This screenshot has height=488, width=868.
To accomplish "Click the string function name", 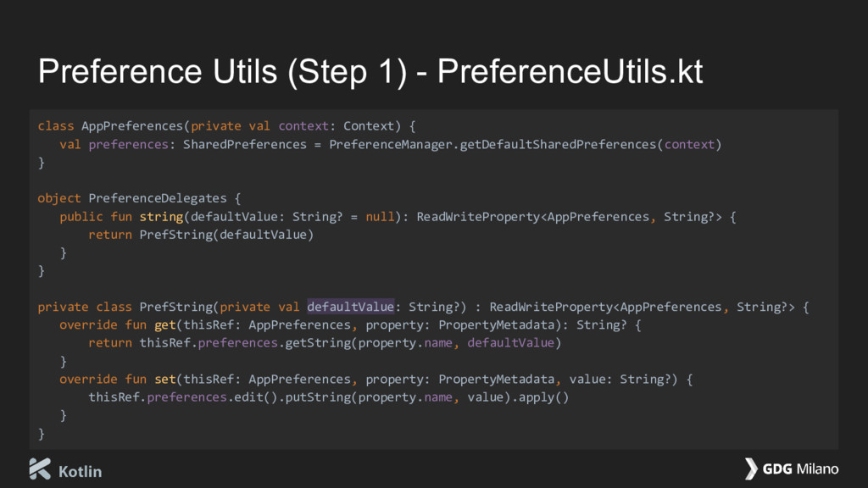I will coord(161,217).
